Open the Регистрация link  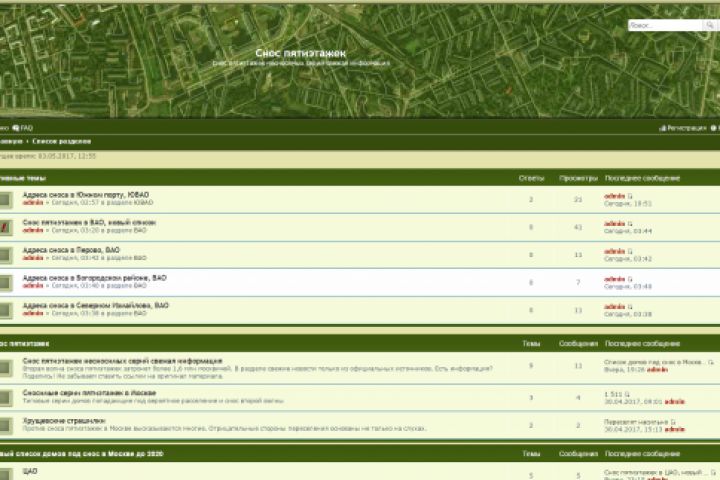click(686, 128)
